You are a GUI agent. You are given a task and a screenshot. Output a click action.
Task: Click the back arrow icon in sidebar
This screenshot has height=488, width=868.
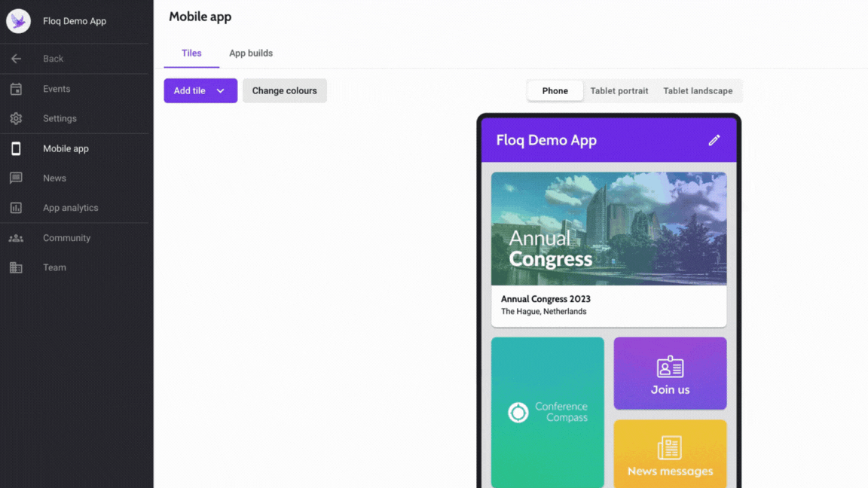click(x=16, y=59)
